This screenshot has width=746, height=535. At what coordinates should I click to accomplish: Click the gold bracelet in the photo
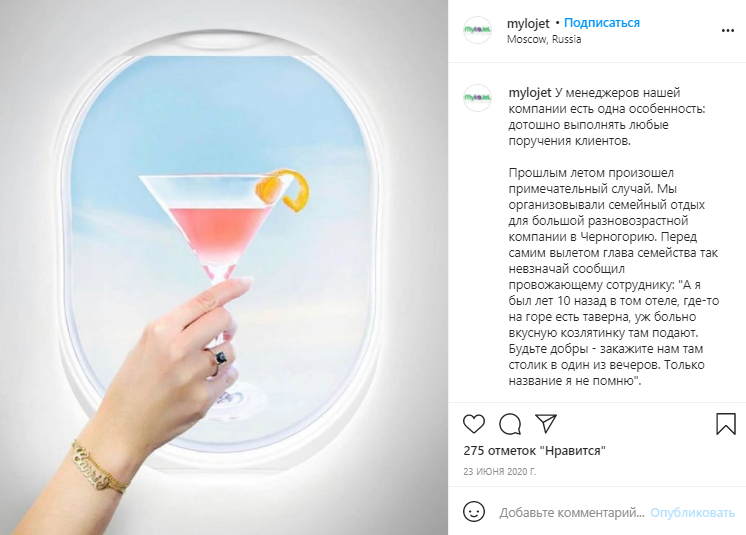click(100, 467)
